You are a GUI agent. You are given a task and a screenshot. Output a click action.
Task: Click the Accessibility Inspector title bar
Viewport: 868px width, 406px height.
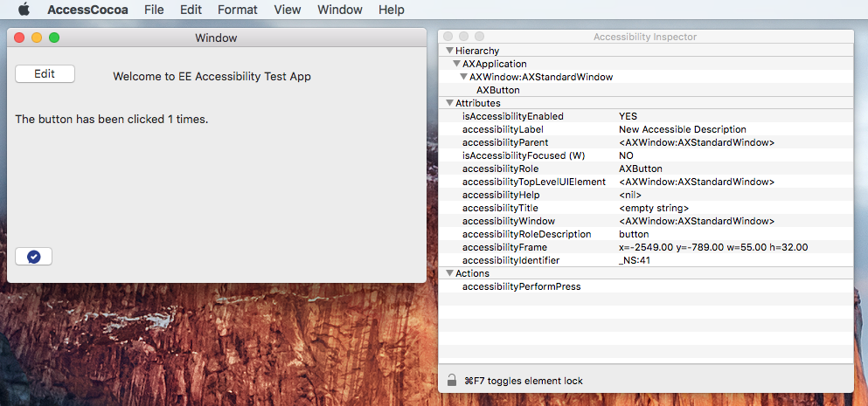645,37
